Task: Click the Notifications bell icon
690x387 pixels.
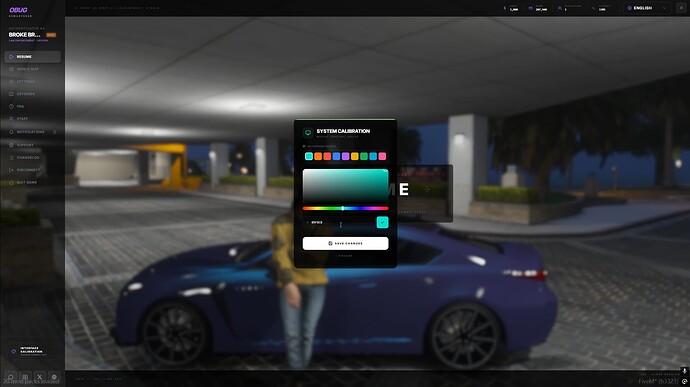Action: click(x=11, y=132)
